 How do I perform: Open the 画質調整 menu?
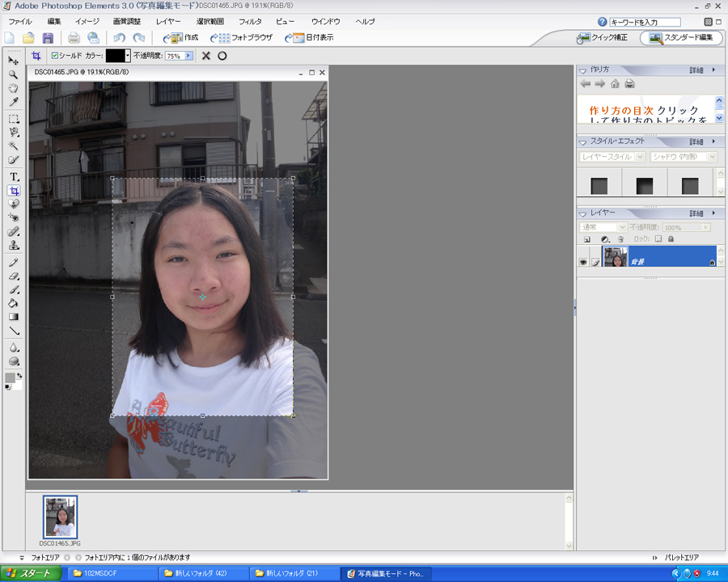coord(127,21)
